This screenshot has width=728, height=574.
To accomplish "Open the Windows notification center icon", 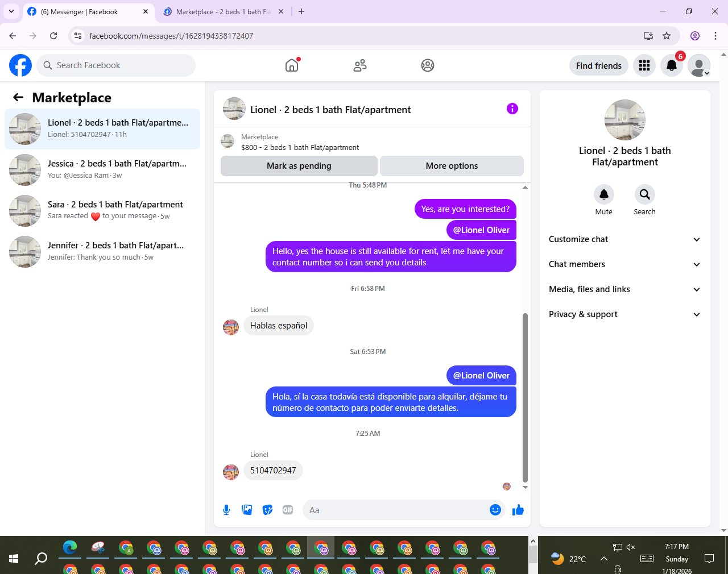I will (x=709, y=559).
